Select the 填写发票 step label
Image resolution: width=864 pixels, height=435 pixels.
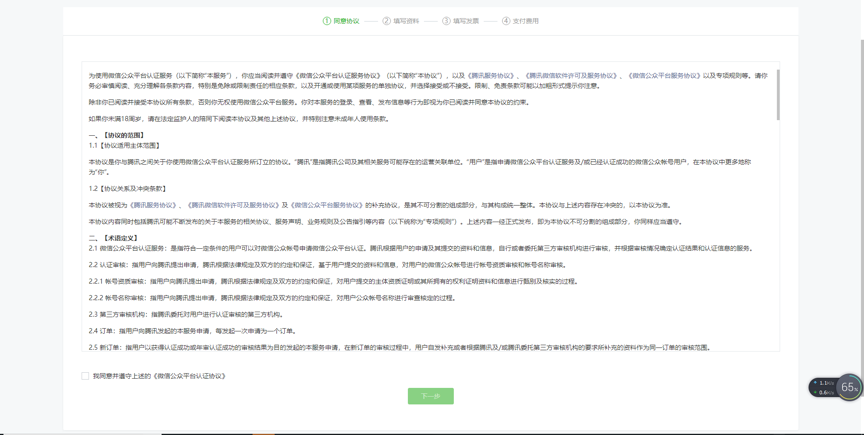click(x=466, y=21)
